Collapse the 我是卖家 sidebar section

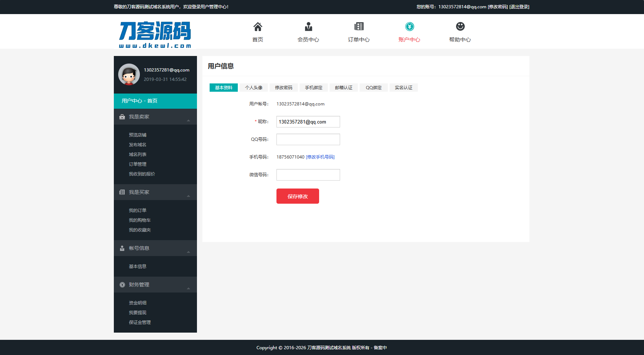tap(188, 121)
